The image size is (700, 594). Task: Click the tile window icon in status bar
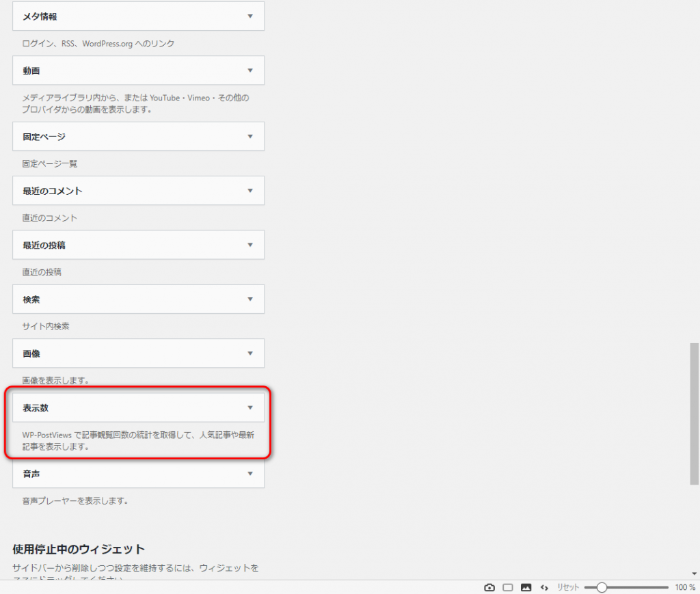pyautogui.click(x=508, y=587)
